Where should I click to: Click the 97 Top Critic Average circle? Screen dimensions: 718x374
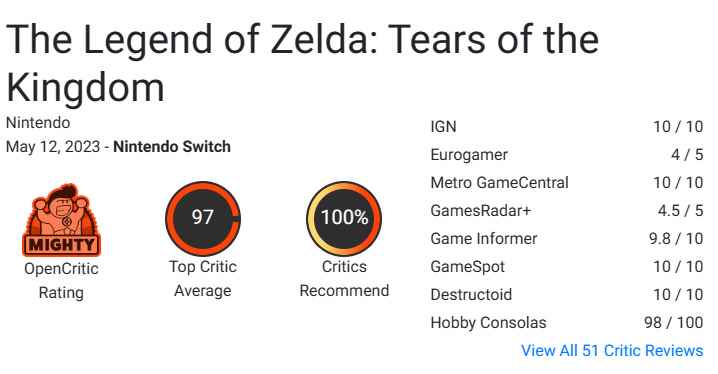203,218
